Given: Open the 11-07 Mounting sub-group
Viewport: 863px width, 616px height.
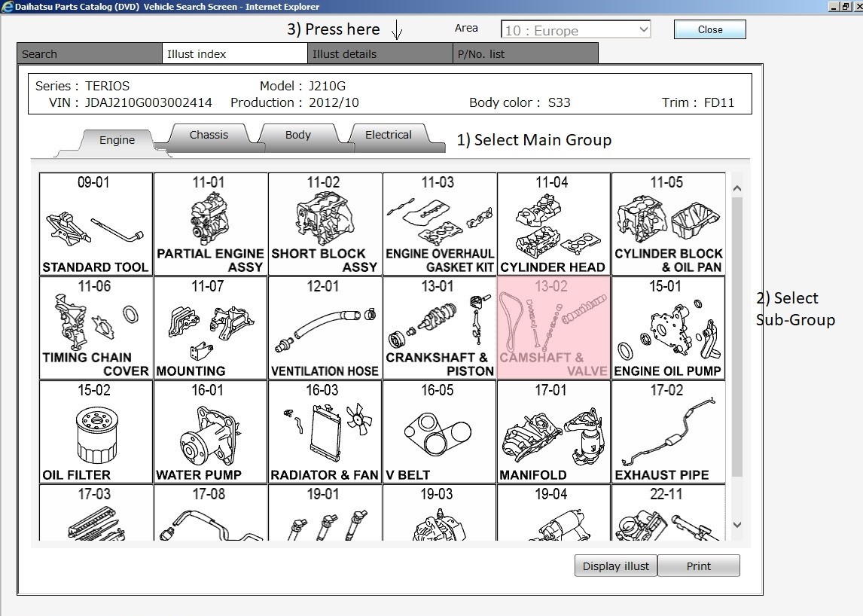Looking at the screenshot, I should click(210, 328).
